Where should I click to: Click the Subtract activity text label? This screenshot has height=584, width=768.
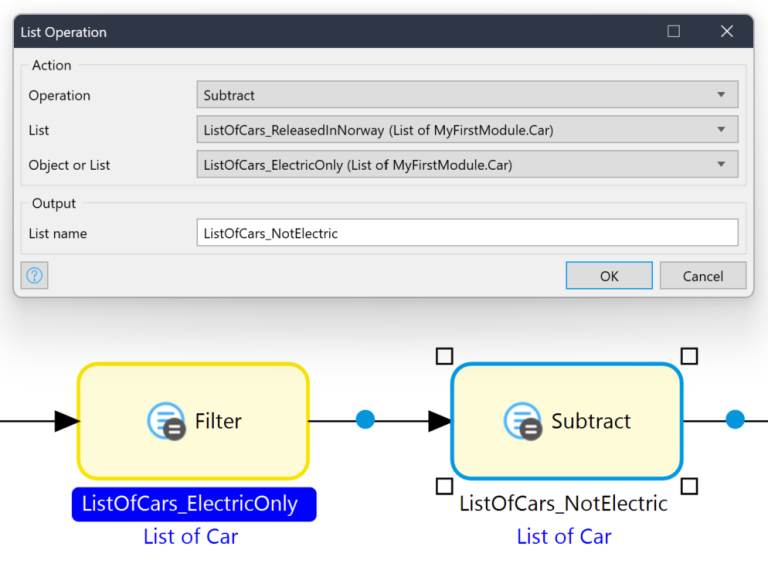tap(591, 421)
